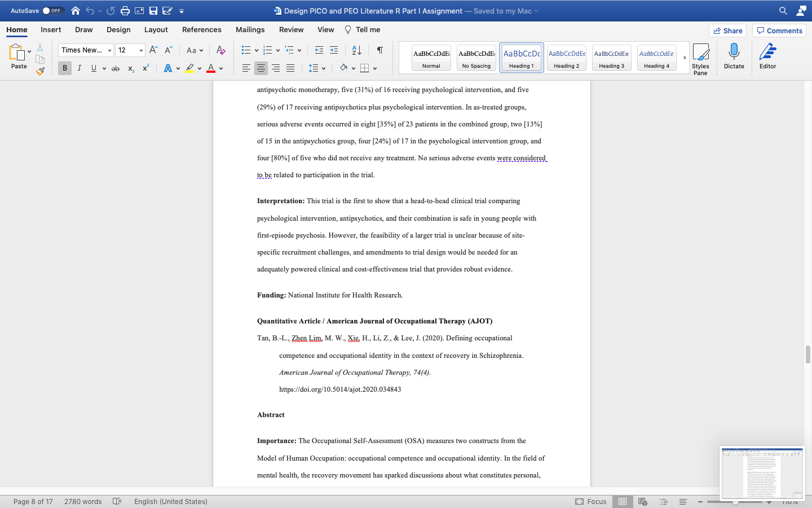Expand numbering list dropdown arrow
This screenshot has width=812, height=508.
(x=278, y=50)
